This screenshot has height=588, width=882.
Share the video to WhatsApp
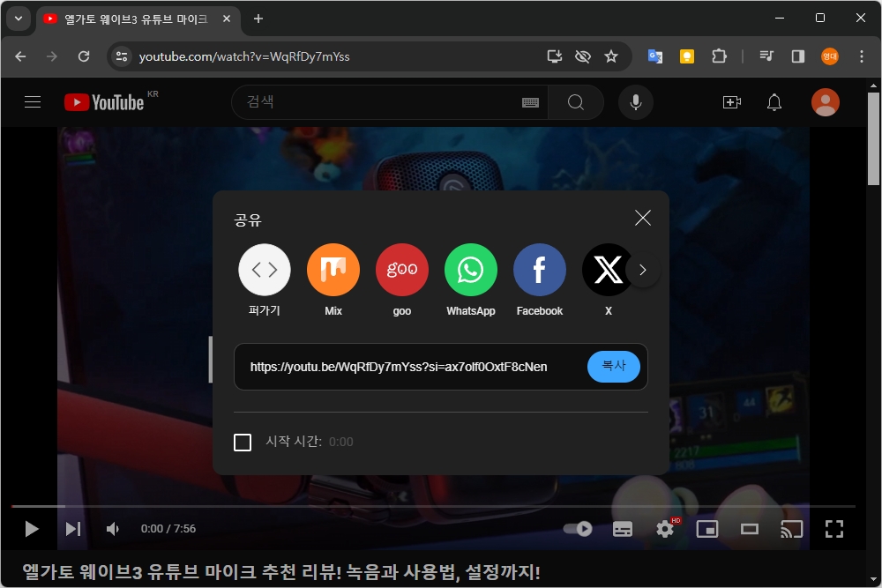point(471,270)
